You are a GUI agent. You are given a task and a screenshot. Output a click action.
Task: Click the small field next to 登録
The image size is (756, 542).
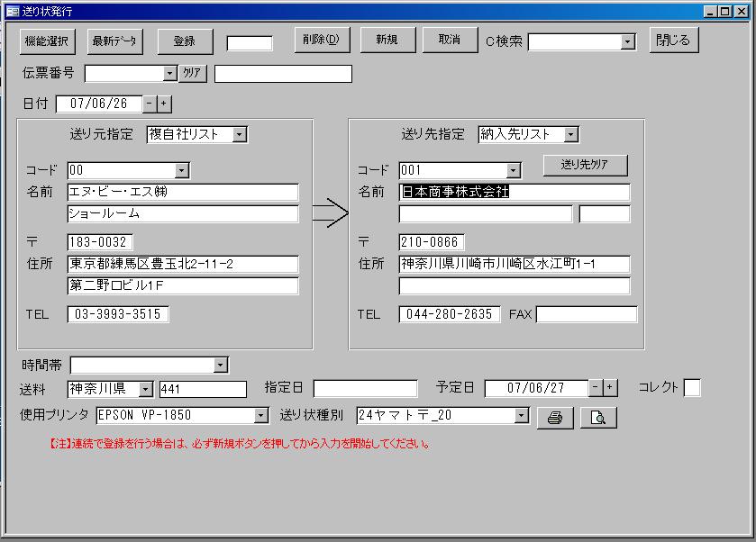(x=250, y=43)
